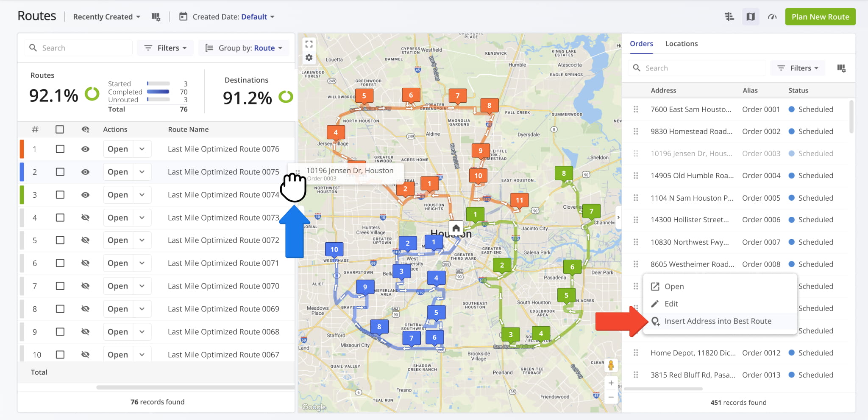The image size is (868, 420).
Task: Hide Route 0075 using its eye toggle
Action: [x=86, y=172]
